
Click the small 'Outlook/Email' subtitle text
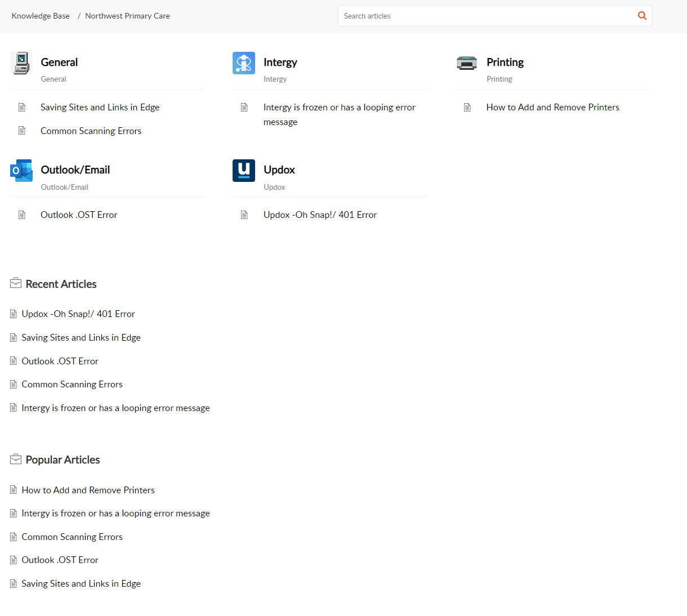[x=64, y=187]
